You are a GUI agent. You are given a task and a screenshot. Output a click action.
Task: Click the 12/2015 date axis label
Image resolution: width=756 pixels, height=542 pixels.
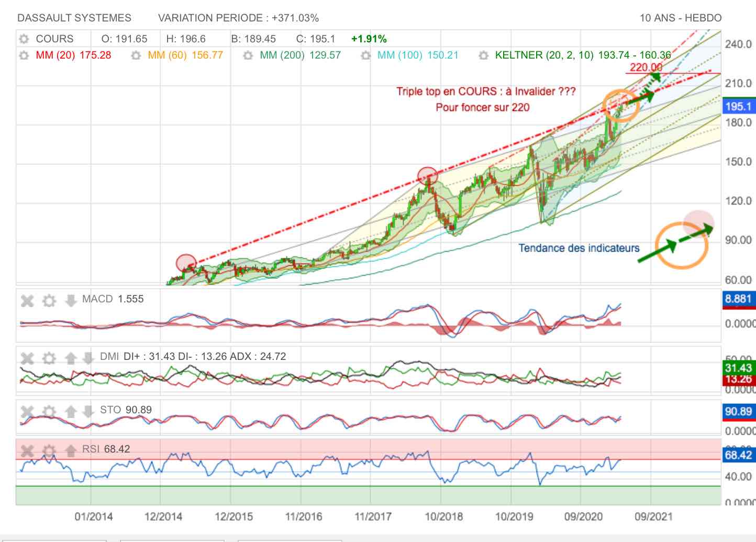coord(234,517)
